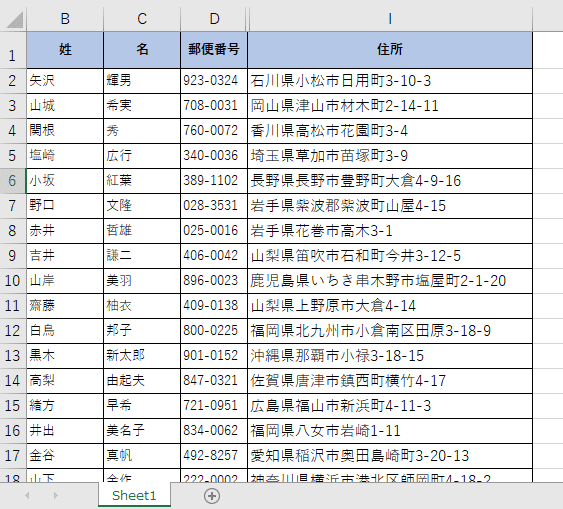Select address 長野県長野市豊野町大倉4-9-16

click(390, 181)
